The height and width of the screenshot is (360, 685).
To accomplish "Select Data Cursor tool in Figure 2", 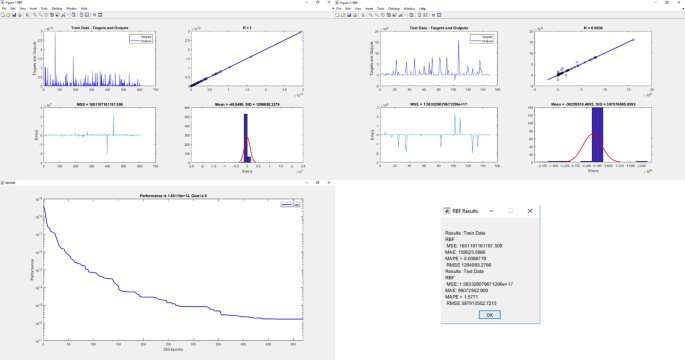I will click(x=394, y=15).
